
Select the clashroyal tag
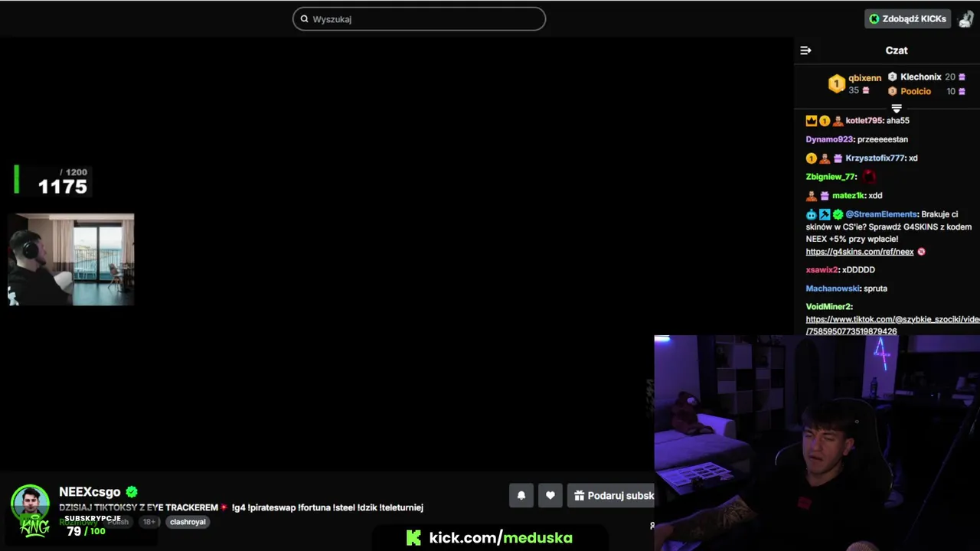(188, 522)
